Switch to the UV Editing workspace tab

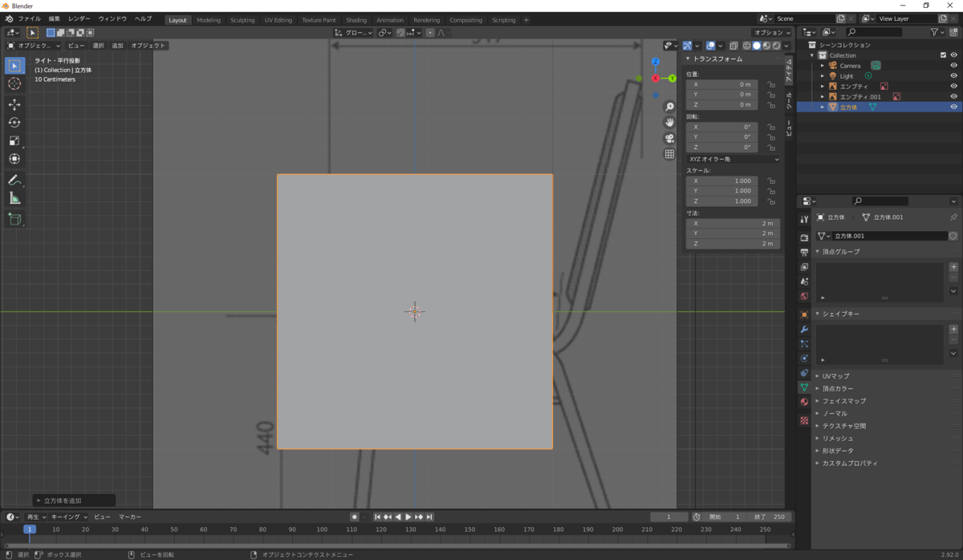pos(277,20)
